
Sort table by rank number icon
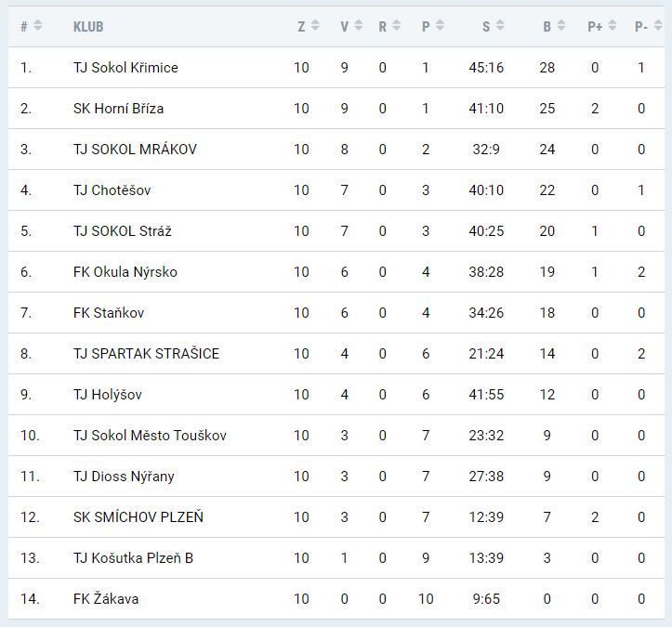pyautogui.click(x=37, y=26)
